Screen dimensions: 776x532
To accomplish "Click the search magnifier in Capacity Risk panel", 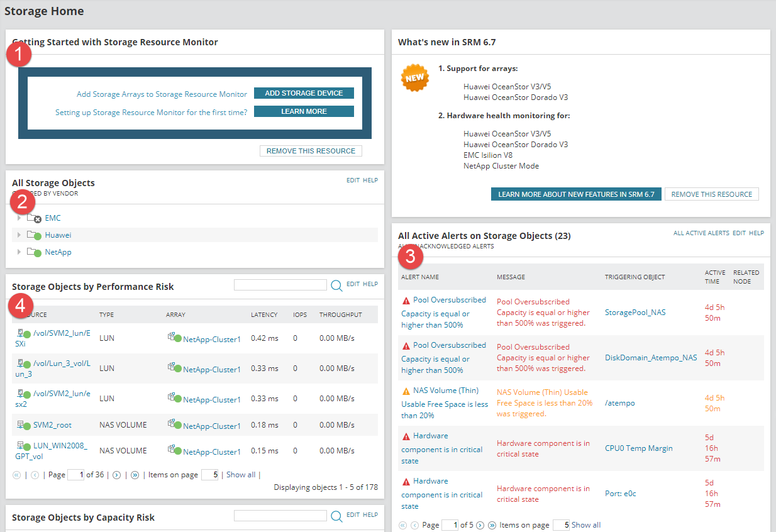I will [x=336, y=516].
